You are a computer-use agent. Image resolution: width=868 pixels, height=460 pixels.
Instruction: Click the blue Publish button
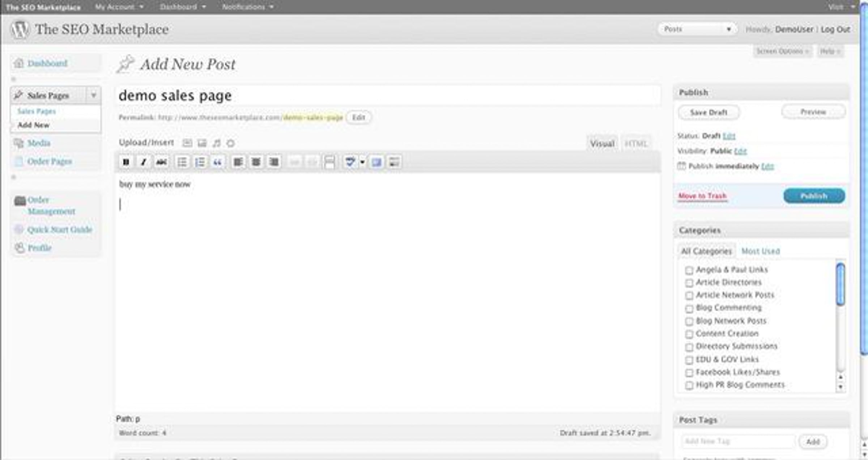point(814,196)
